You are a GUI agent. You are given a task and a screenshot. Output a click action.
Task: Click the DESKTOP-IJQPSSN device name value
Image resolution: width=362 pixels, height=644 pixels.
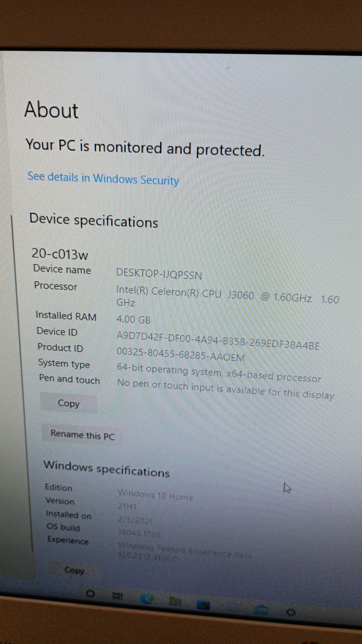click(x=159, y=274)
